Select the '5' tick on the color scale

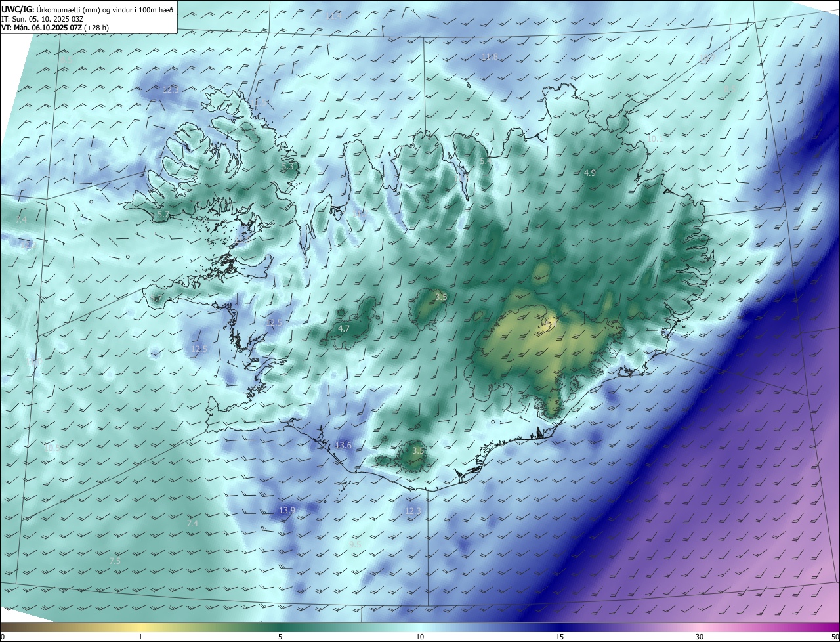click(280, 637)
